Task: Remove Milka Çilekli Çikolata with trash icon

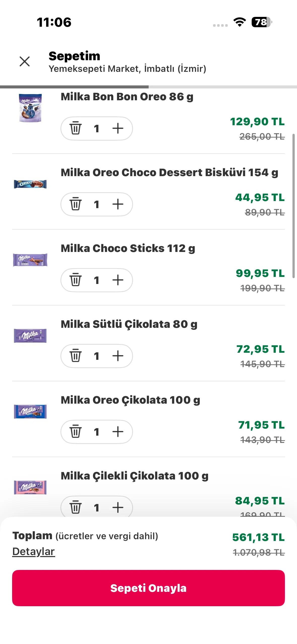Action: [x=75, y=507]
